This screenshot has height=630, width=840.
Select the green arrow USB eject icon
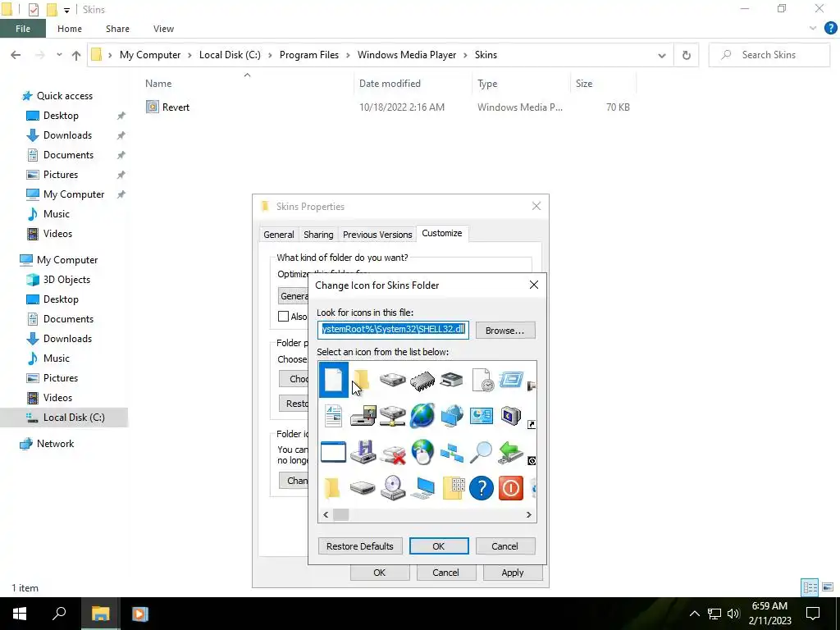[510, 452]
